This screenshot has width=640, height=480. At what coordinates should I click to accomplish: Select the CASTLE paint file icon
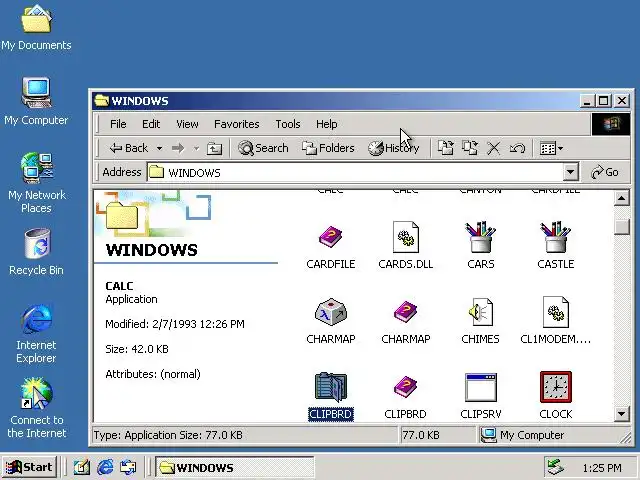click(556, 237)
